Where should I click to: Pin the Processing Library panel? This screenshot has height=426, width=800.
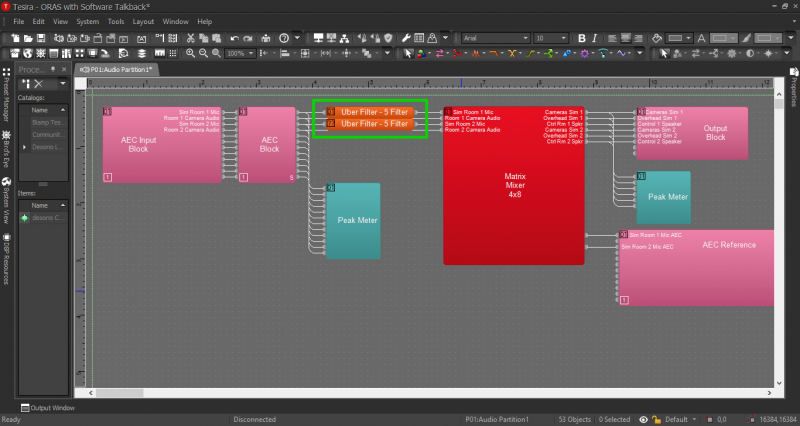53,69
